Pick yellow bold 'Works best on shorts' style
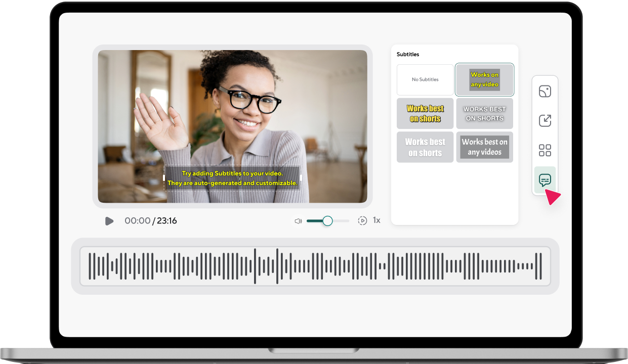 (425, 113)
